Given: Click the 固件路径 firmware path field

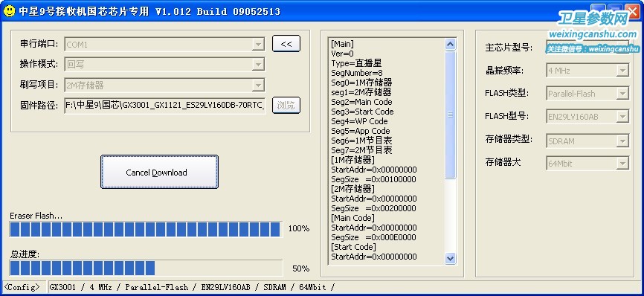Looking at the screenshot, I should pos(164,106).
